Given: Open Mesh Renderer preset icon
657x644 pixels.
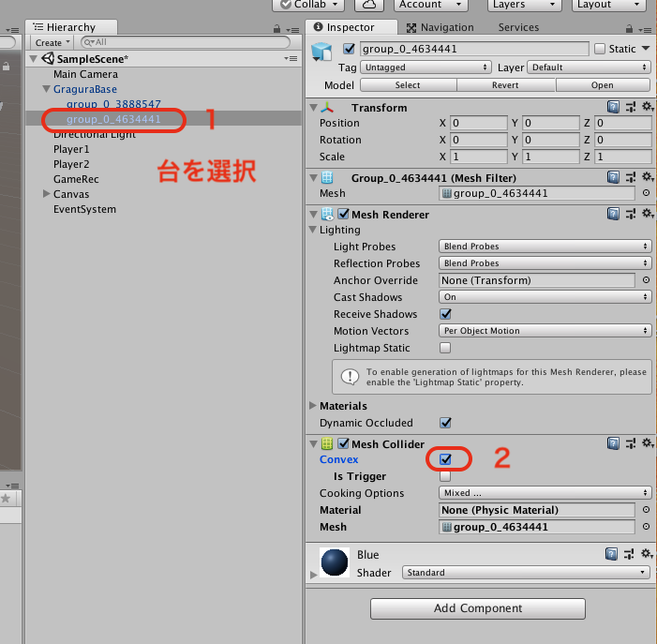Looking at the screenshot, I should (630, 215).
